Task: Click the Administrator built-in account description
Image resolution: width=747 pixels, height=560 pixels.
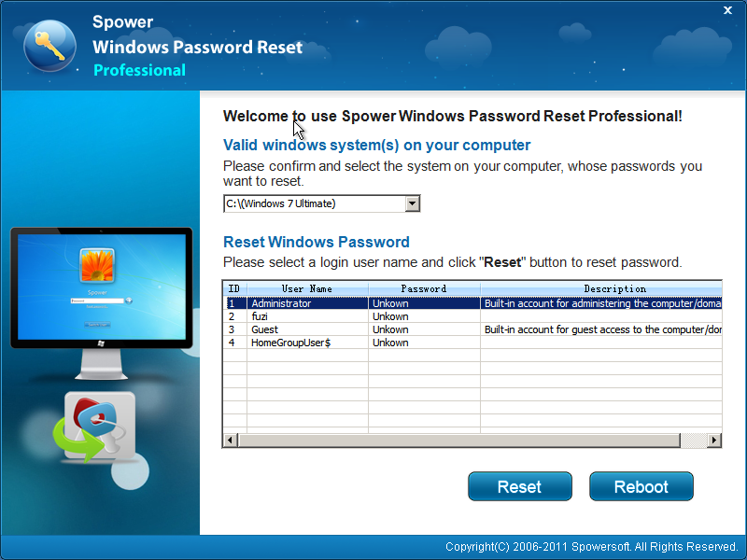Action: [x=601, y=303]
